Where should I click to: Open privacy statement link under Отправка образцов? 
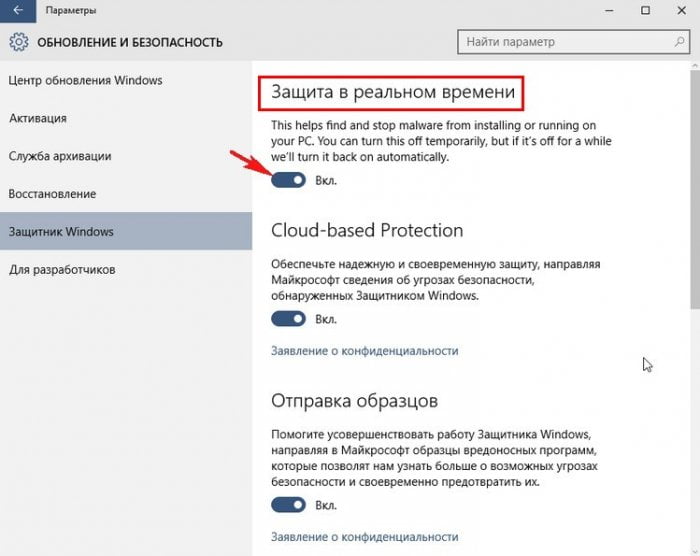click(x=364, y=537)
